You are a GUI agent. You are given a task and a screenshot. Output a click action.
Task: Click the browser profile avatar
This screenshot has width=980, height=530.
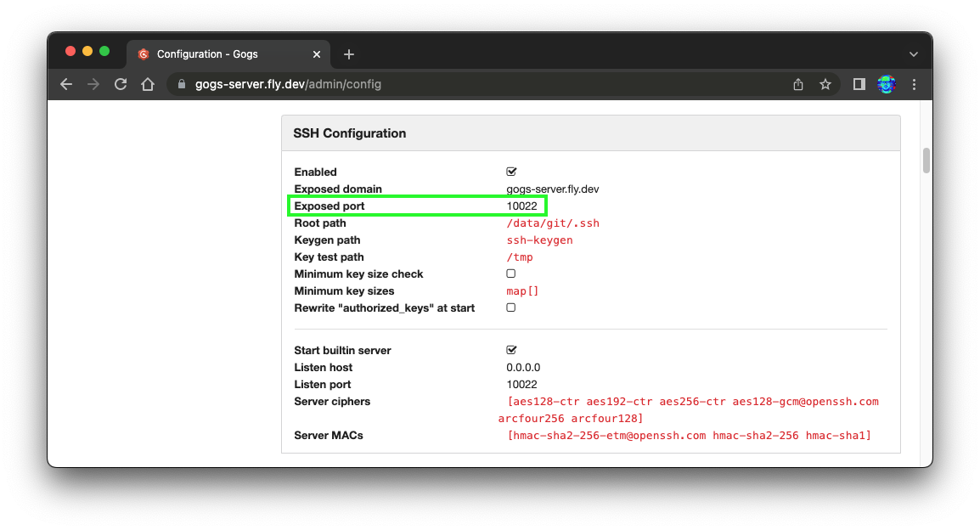pyautogui.click(x=886, y=84)
